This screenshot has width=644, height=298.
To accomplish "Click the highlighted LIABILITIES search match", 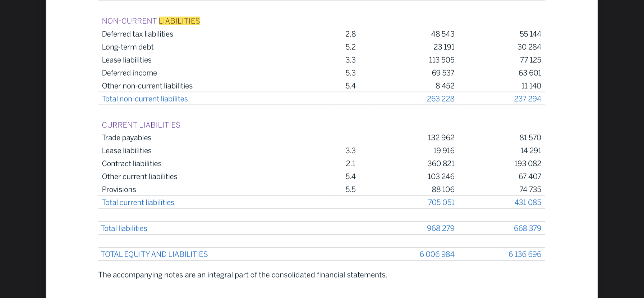I will [x=179, y=21].
